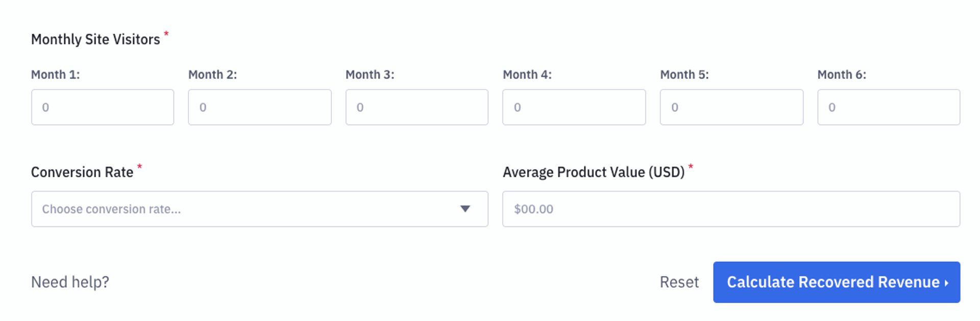Click the Month 4 label text
Screen dimensions: 980x321
click(x=527, y=74)
